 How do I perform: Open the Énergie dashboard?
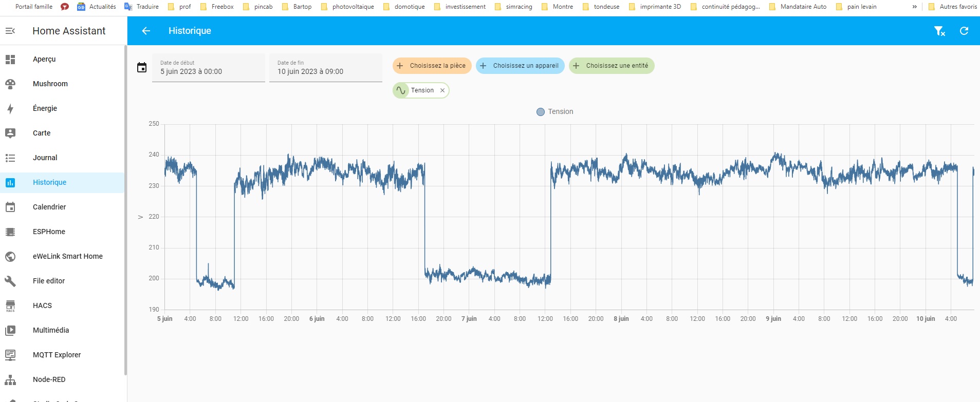pos(45,108)
